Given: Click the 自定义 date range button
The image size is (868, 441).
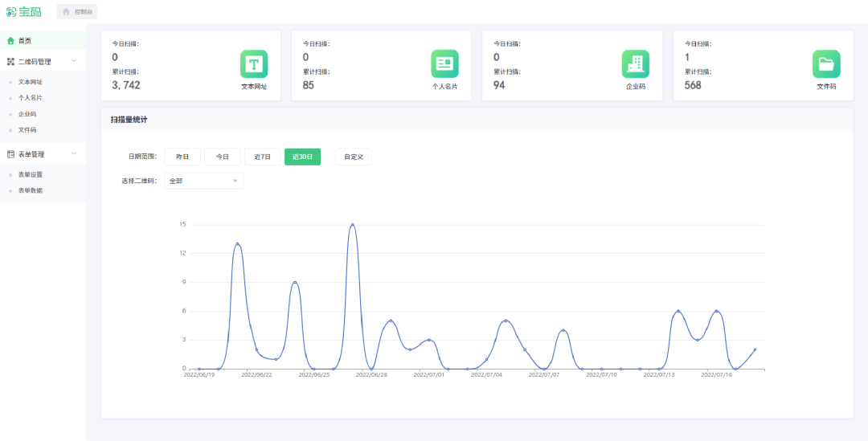Looking at the screenshot, I should [354, 157].
